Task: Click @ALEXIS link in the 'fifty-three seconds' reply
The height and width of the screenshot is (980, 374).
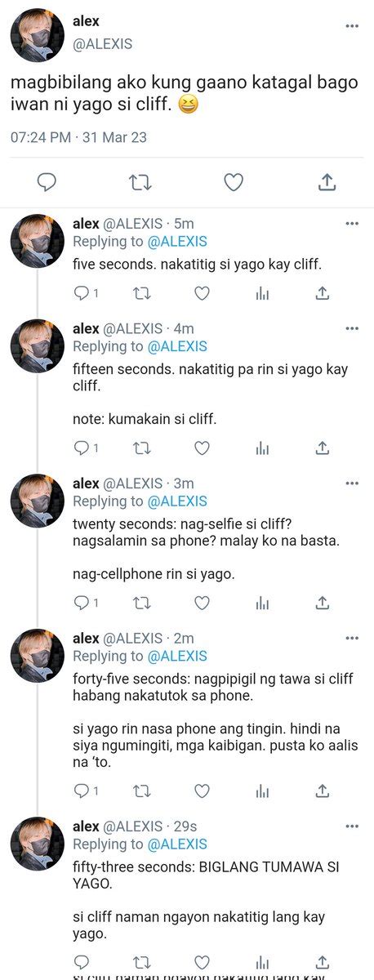Action: tap(177, 844)
